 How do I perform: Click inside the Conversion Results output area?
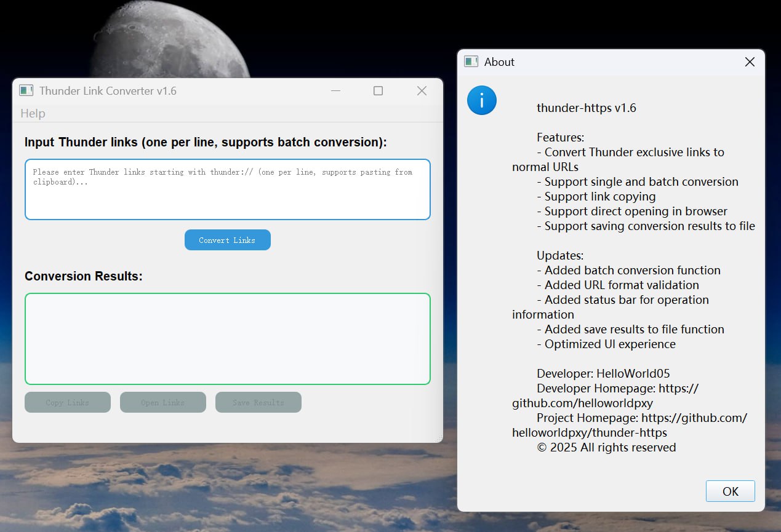[x=227, y=339]
